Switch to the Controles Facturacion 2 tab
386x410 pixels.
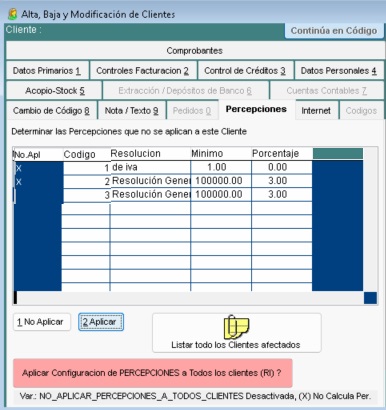coord(143,70)
